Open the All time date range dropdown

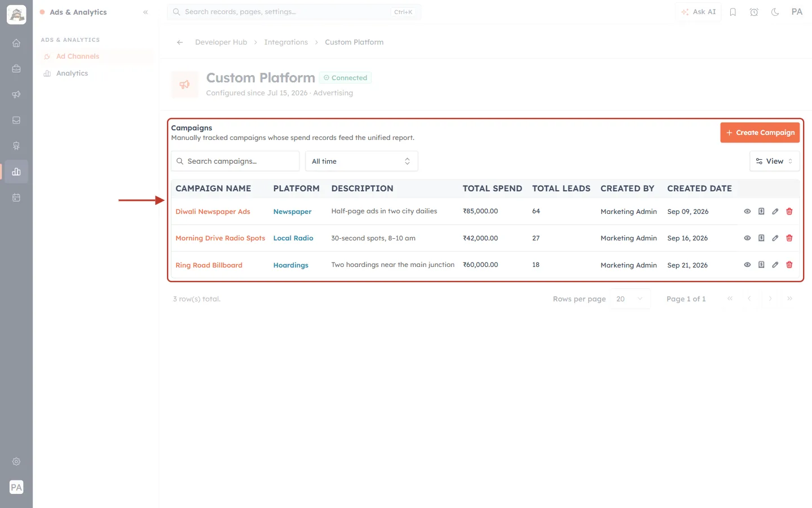point(361,161)
